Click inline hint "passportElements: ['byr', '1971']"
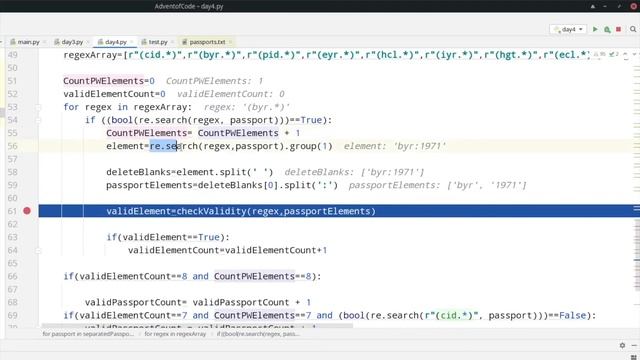The width and height of the screenshot is (640, 360). [x=437, y=185]
